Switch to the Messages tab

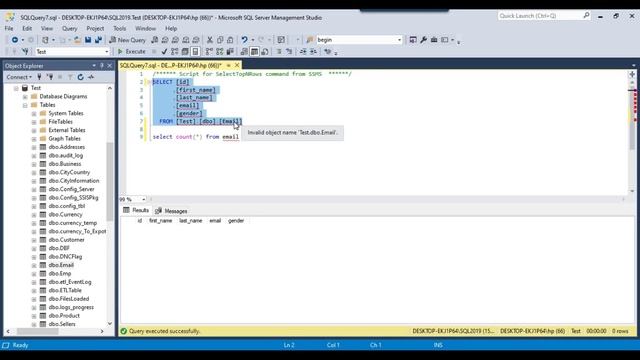click(171, 211)
